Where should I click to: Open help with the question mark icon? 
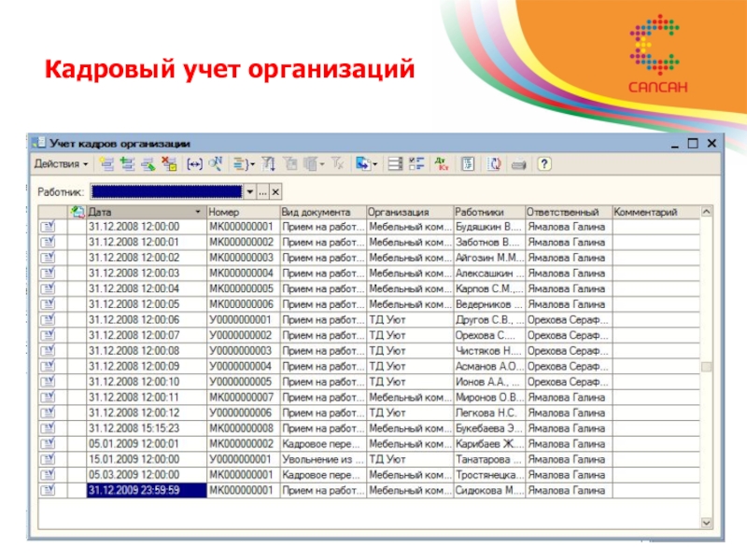tap(544, 164)
